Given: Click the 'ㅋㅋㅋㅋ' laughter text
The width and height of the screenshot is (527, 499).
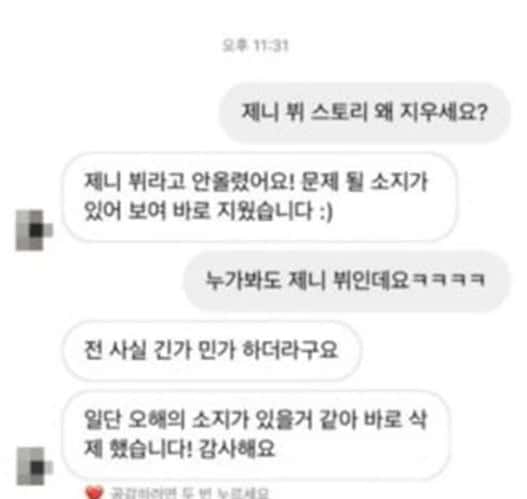Looking at the screenshot, I should click(x=448, y=280).
